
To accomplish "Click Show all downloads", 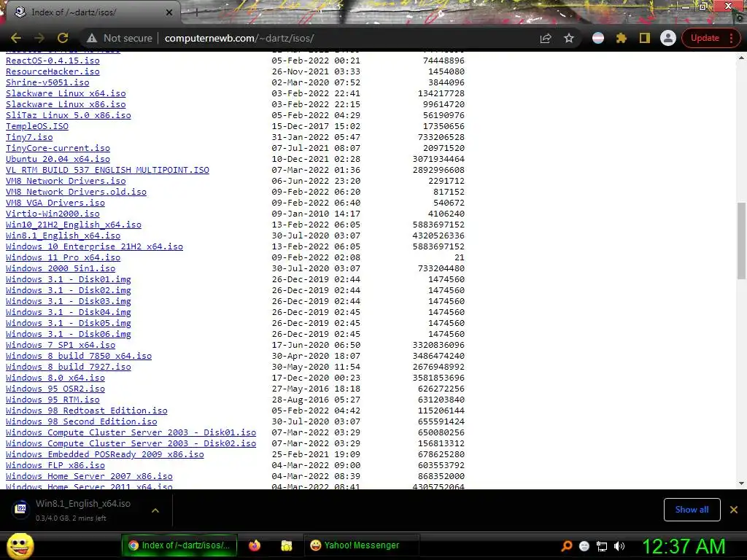I will click(x=692, y=510).
